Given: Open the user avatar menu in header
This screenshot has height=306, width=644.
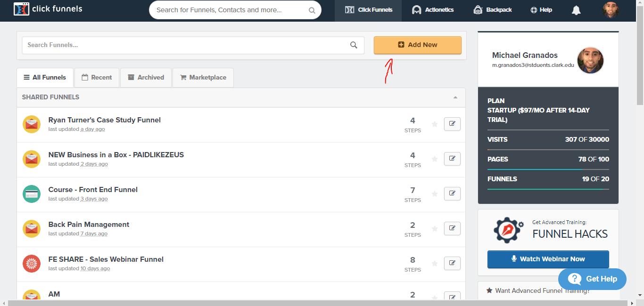Looking at the screenshot, I should (611, 10).
